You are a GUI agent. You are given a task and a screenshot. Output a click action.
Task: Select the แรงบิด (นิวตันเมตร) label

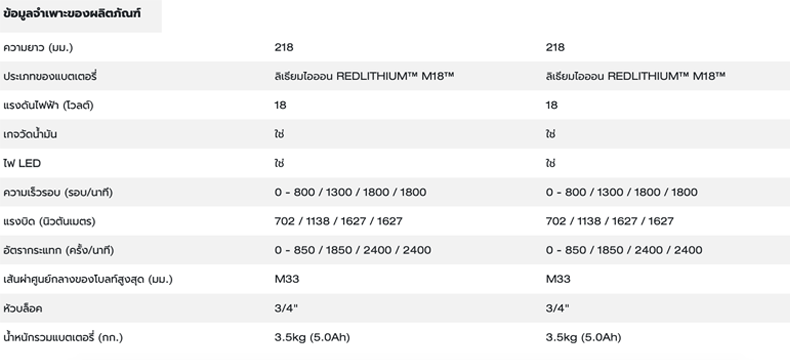pyautogui.click(x=49, y=222)
